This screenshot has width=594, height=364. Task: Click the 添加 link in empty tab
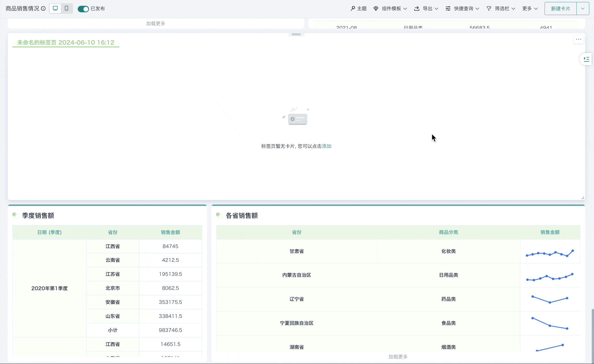pyautogui.click(x=327, y=146)
